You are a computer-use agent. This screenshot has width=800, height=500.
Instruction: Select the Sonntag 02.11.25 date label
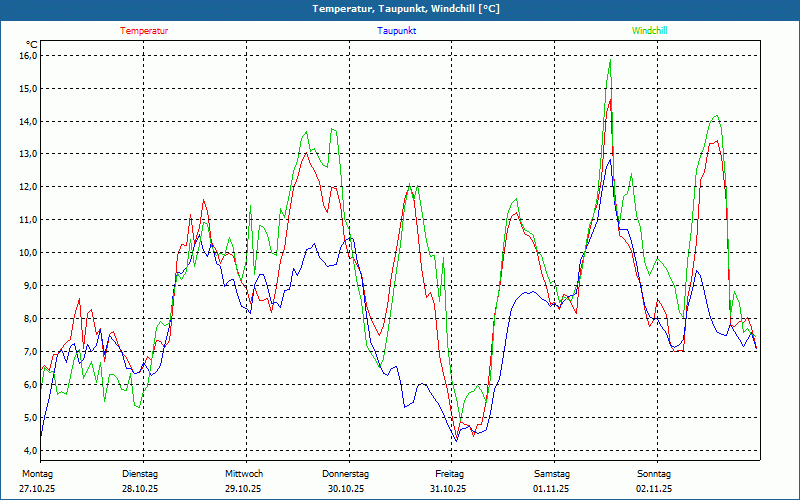(x=654, y=481)
